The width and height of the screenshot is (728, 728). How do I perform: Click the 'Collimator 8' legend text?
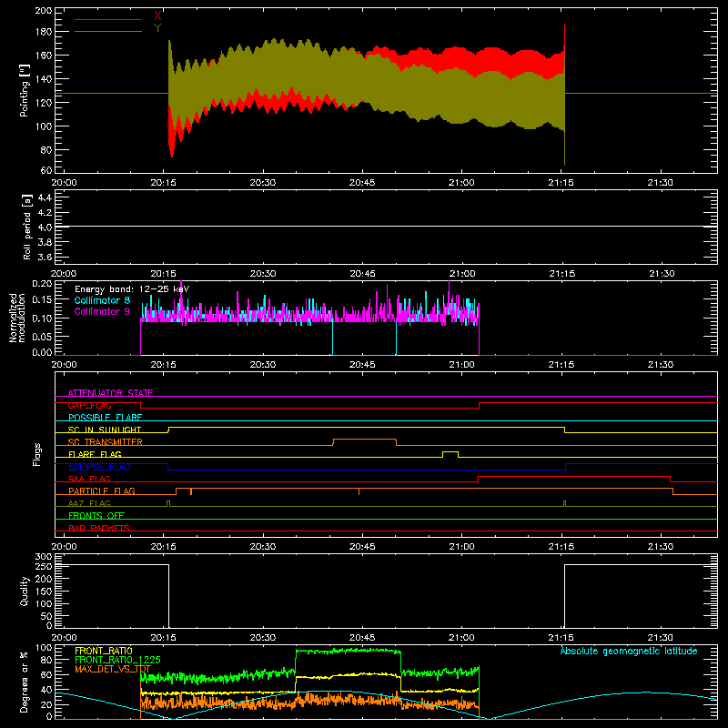click(102, 300)
